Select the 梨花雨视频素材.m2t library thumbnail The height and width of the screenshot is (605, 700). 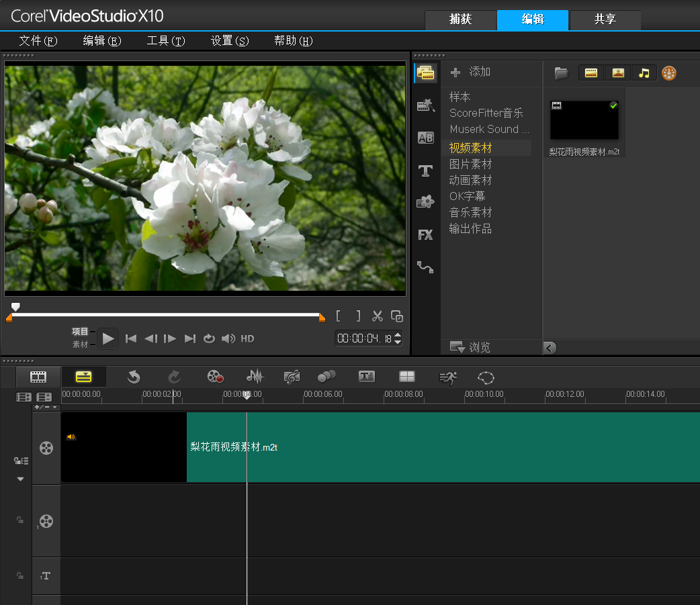pos(584,120)
